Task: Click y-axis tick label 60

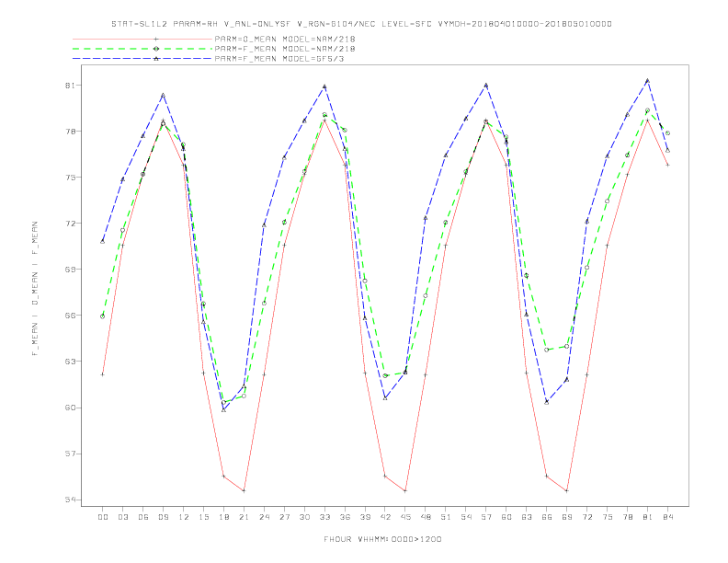Action: (70, 408)
